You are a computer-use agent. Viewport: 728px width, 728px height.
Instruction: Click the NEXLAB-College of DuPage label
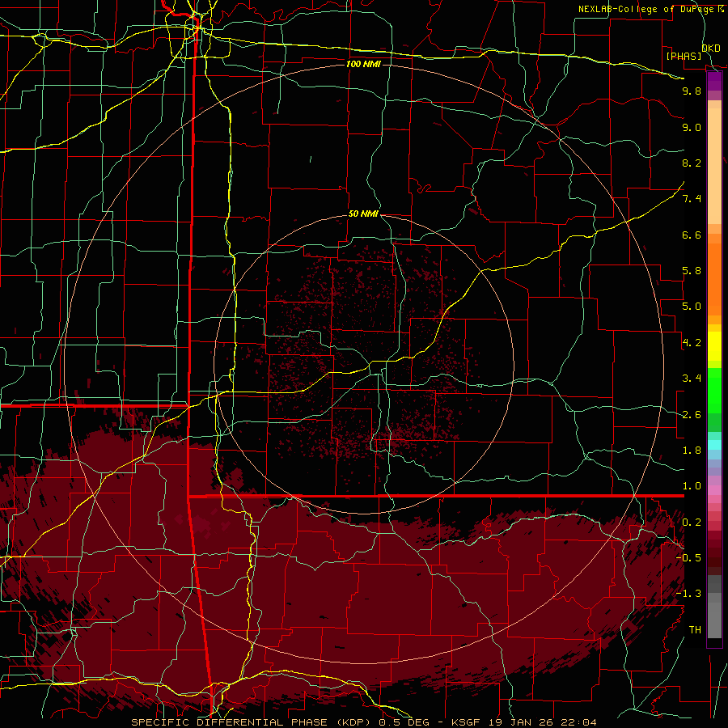[x=648, y=9]
